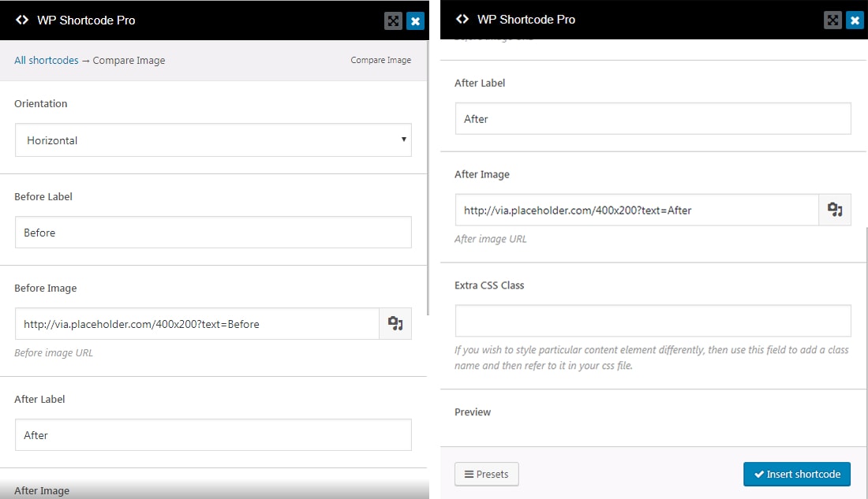The width and height of the screenshot is (868, 499).
Task: Click the Before Label text field
Action: [213, 233]
